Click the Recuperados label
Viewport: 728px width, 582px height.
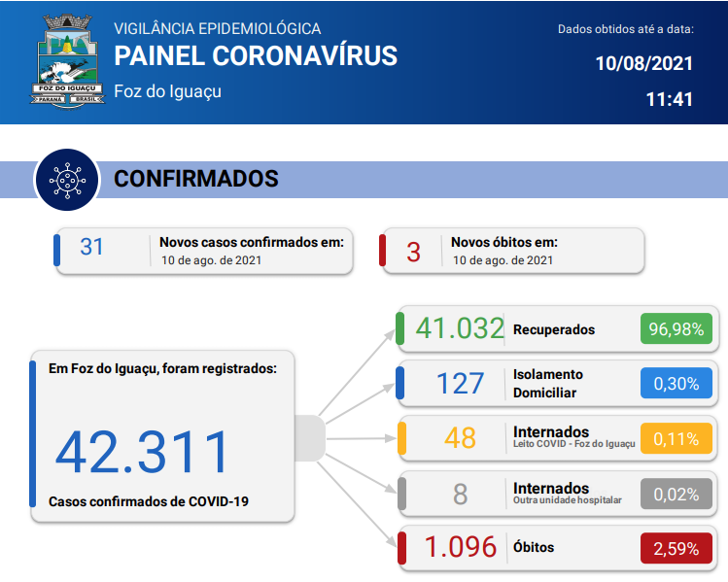point(554,329)
